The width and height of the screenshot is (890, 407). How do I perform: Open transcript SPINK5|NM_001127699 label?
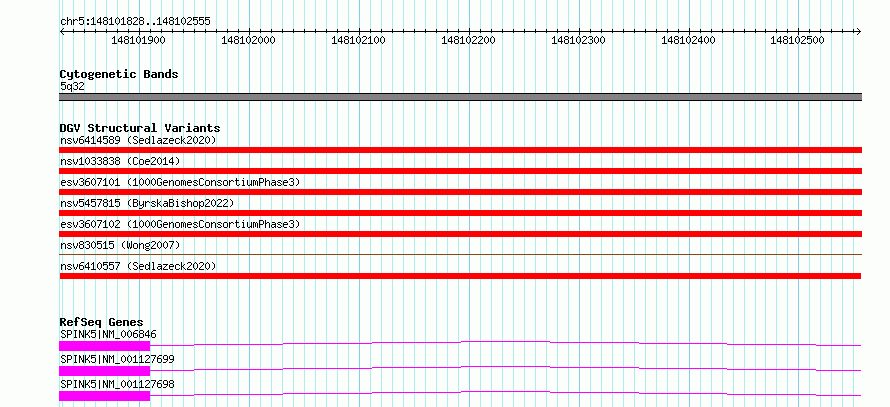tap(117, 359)
